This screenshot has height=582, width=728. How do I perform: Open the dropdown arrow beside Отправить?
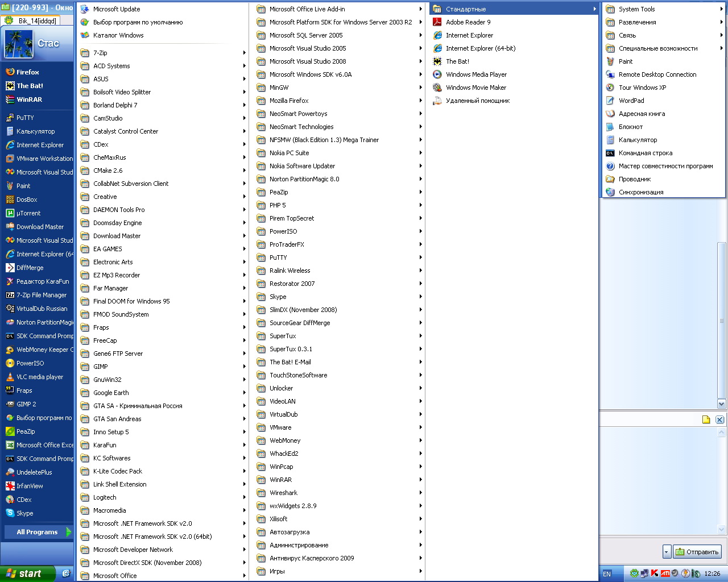click(666, 552)
